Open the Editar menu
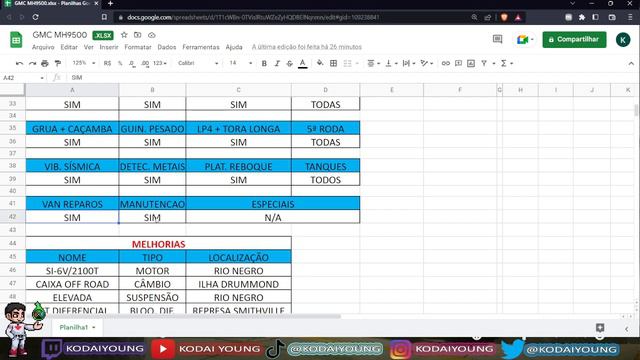The height and width of the screenshot is (360, 640). point(69,47)
